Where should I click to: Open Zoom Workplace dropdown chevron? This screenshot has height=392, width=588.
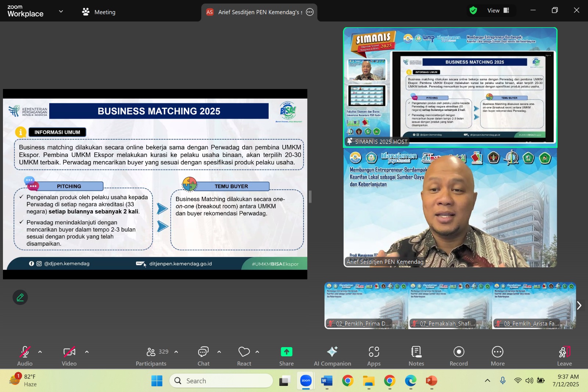(x=61, y=11)
